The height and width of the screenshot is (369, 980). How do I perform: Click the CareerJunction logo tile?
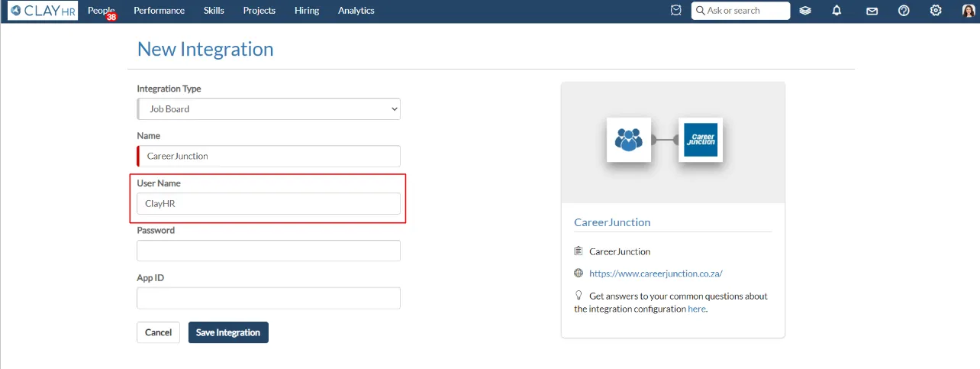(x=701, y=140)
